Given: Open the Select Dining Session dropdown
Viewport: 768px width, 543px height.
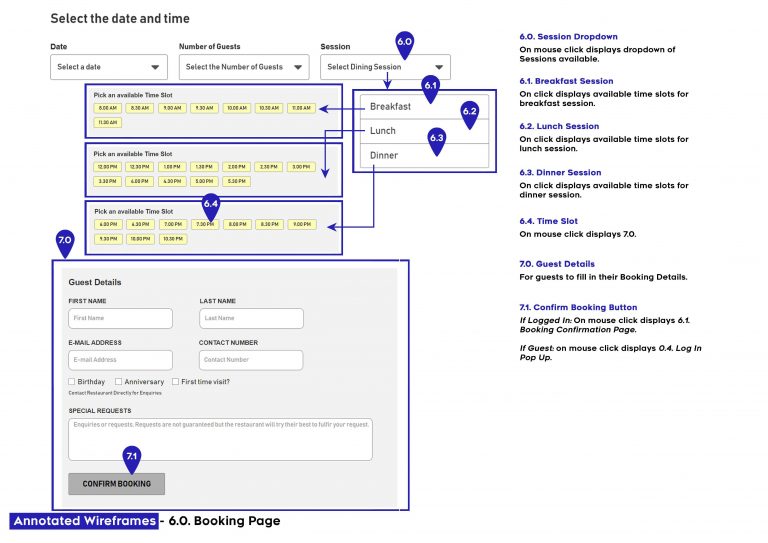Looking at the screenshot, I should (x=385, y=67).
